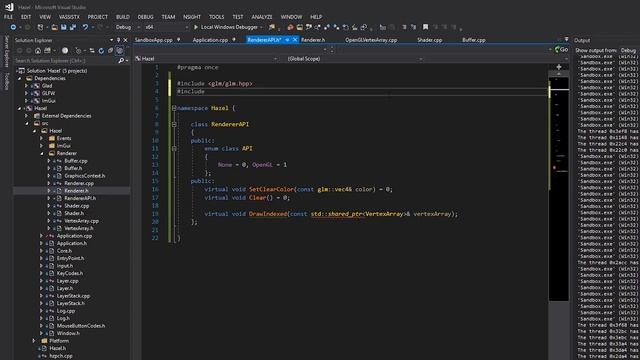The image size is (640, 360).
Task: Click the Open File folder icon
Action: [54, 27]
